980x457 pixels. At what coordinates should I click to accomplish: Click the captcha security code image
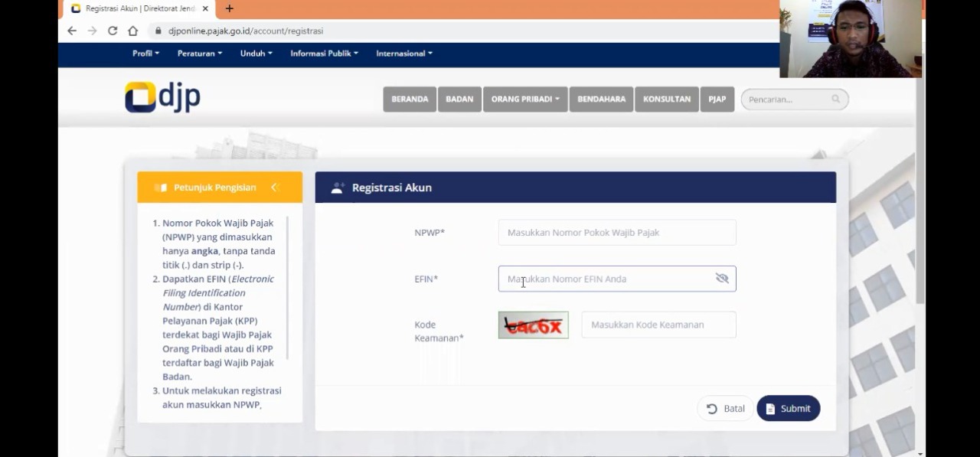(x=533, y=325)
